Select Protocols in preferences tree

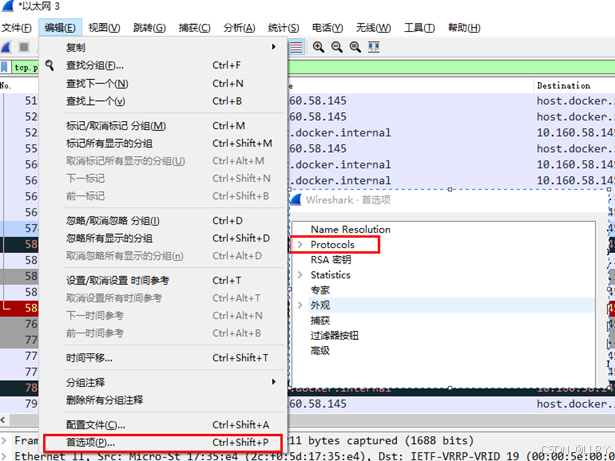pos(332,244)
